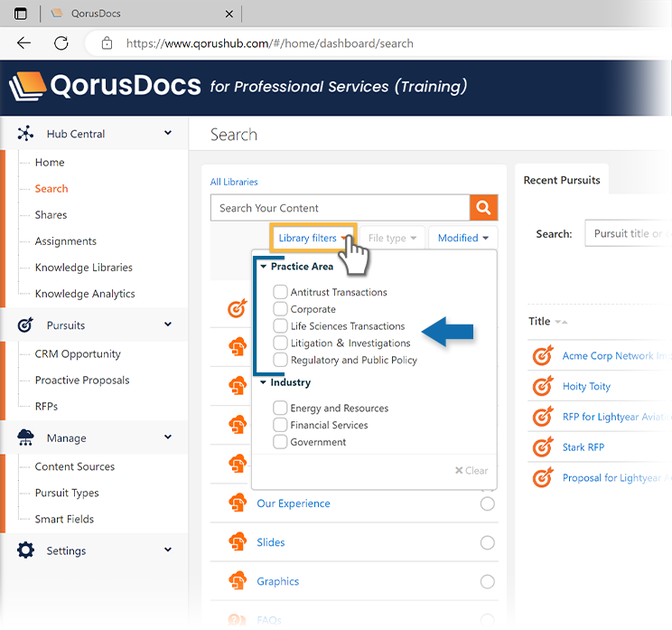Screen dimensions: 672x630
Task: Click the Search Your Content field
Action: click(x=341, y=208)
